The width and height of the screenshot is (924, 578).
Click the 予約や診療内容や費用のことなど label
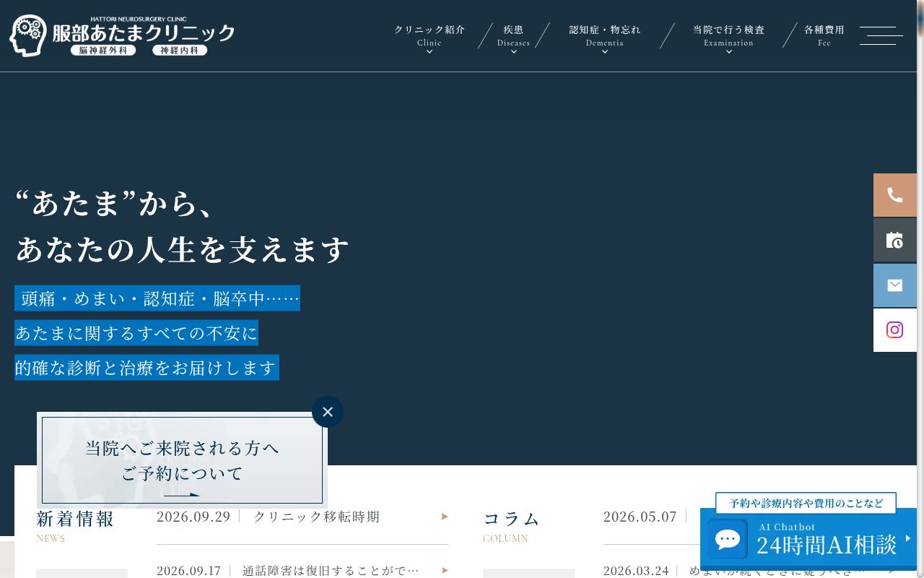tap(806, 503)
